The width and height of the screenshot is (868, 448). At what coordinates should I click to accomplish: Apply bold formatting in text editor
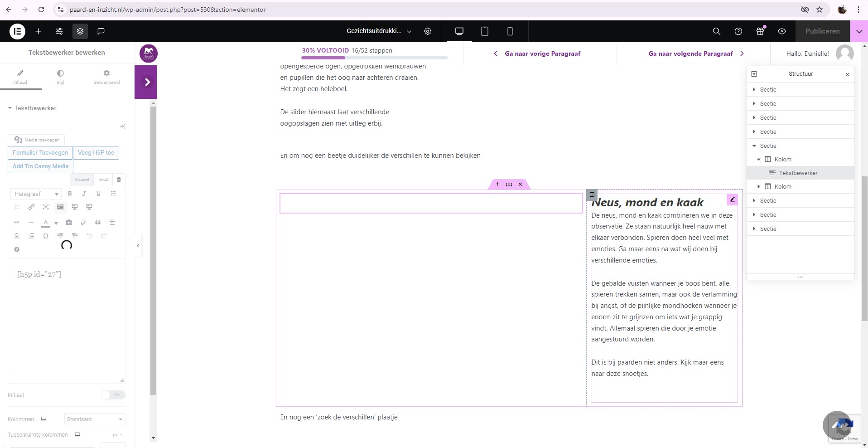click(70, 194)
